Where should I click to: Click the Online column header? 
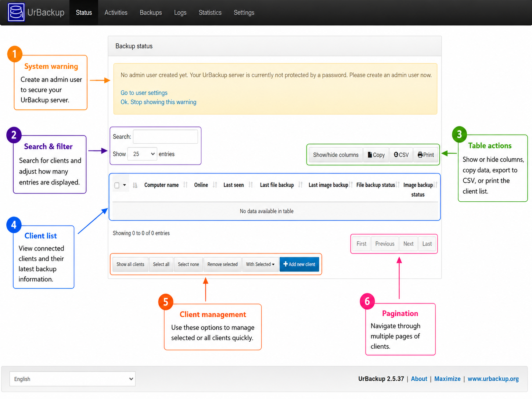[201, 185]
